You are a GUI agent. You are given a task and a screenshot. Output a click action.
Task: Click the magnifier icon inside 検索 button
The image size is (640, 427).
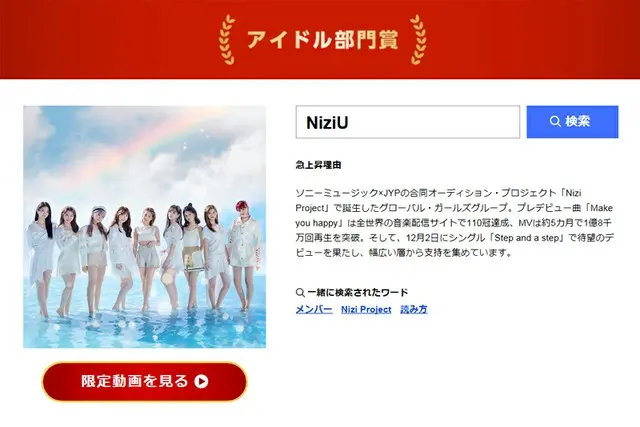555,121
